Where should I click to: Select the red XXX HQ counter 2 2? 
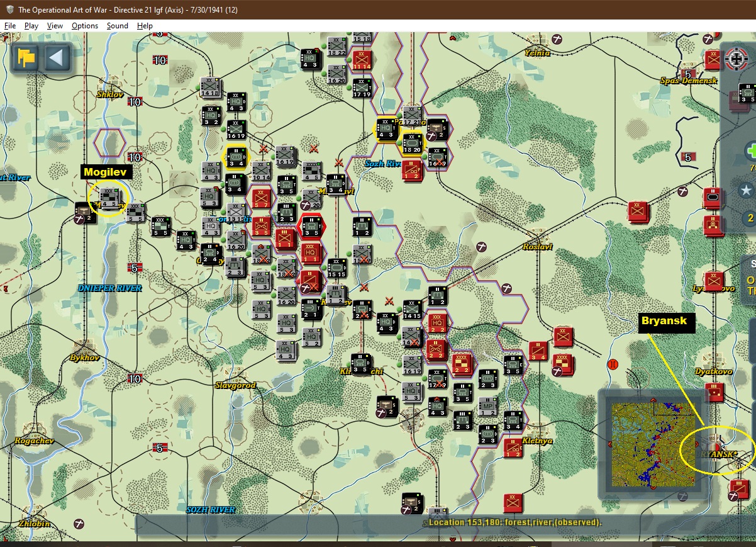click(x=437, y=322)
